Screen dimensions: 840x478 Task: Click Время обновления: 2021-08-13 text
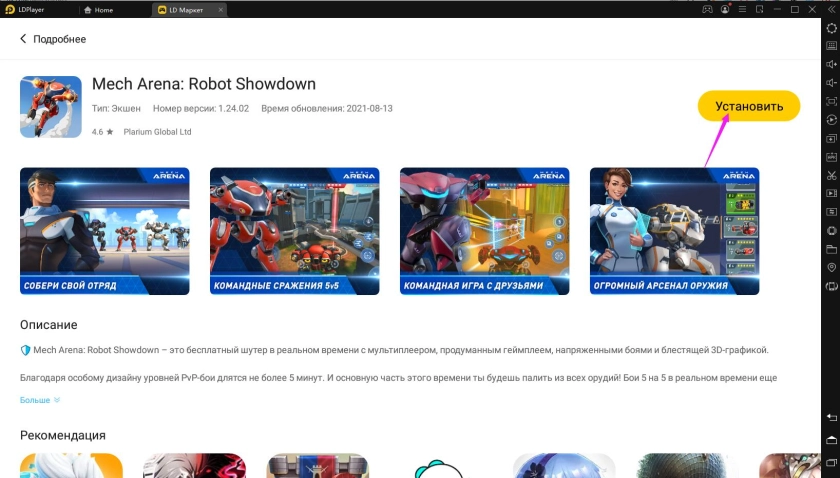pyautogui.click(x=327, y=108)
